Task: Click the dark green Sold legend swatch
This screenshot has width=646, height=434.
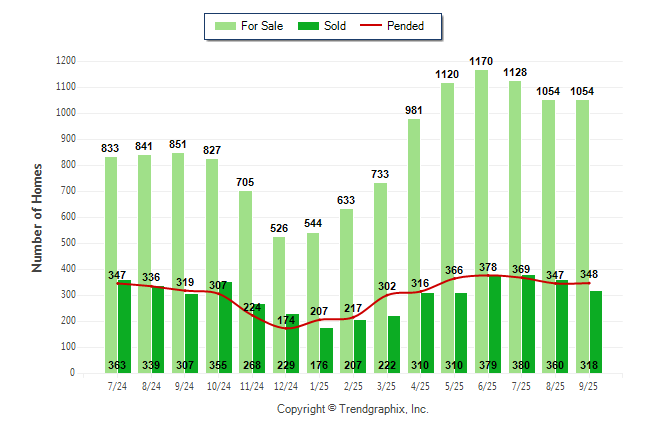Action: 308,26
